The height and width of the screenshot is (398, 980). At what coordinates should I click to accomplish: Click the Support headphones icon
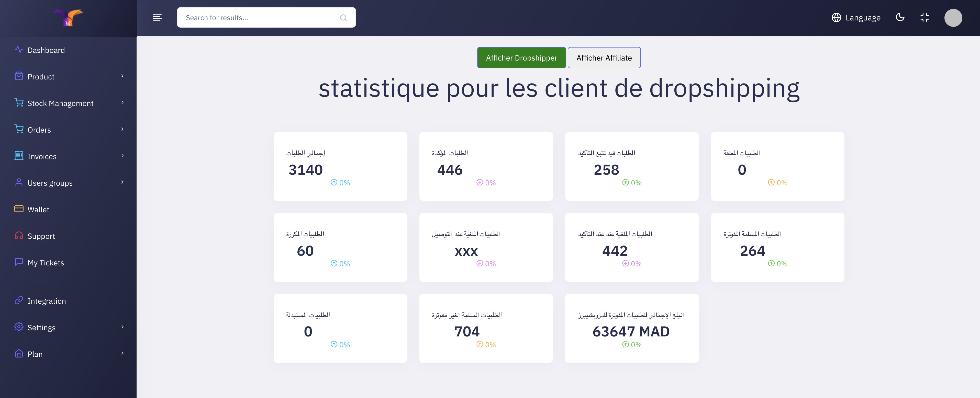click(19, 236)
